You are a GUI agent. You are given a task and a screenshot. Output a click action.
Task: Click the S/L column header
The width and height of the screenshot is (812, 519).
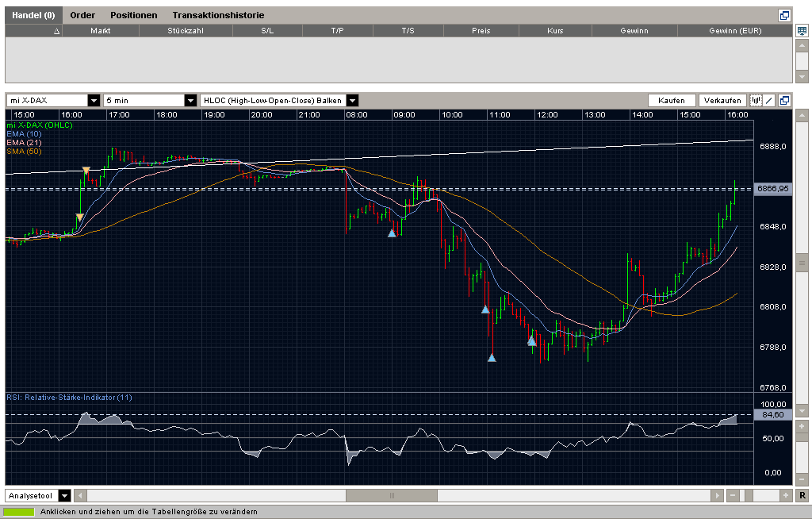point(267,31)
